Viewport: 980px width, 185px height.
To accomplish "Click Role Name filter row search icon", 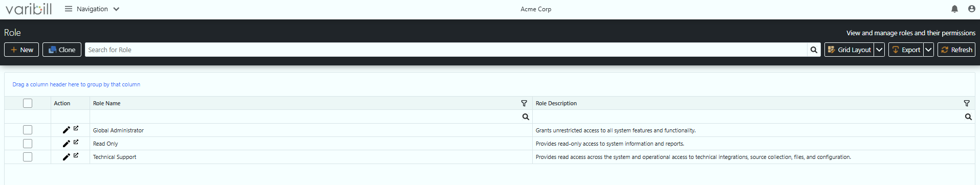I will click(526, 117).
